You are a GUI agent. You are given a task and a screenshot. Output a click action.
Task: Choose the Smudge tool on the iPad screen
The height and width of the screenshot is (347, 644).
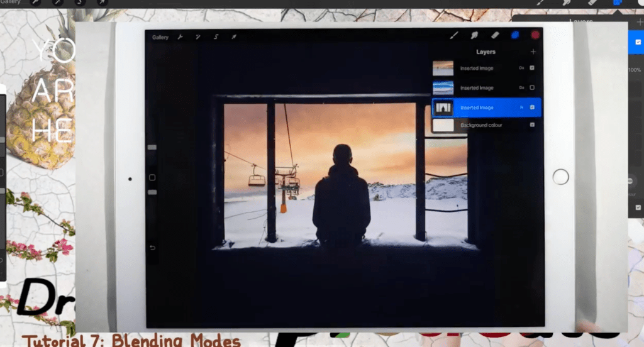474,36
